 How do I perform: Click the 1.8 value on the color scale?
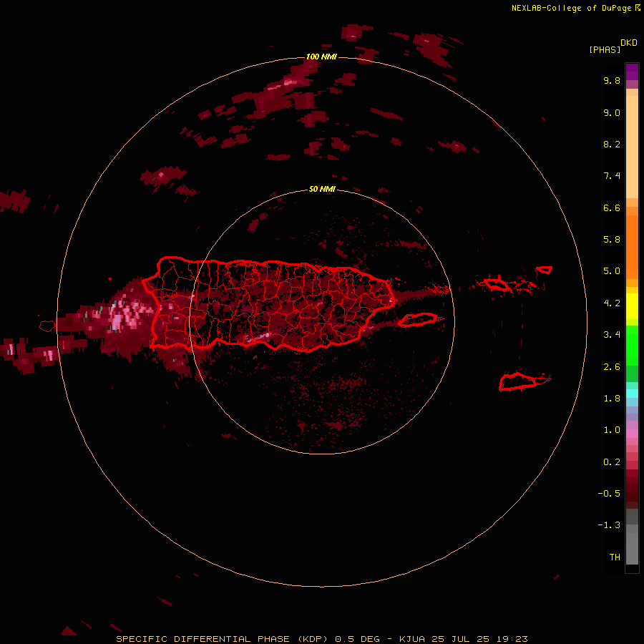click(x=612, y=399)
